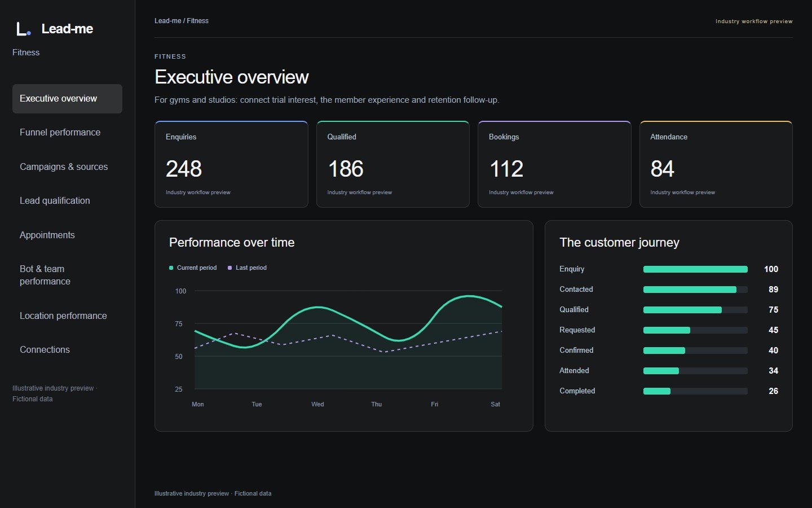
Task: Click the Confirmed value 40
Action: [773, 351]
